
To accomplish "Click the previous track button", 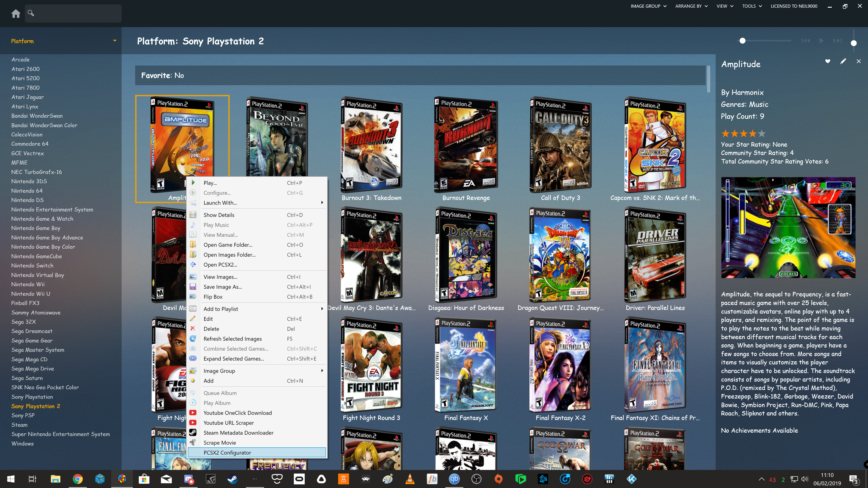I will click(x=806, y=41).
